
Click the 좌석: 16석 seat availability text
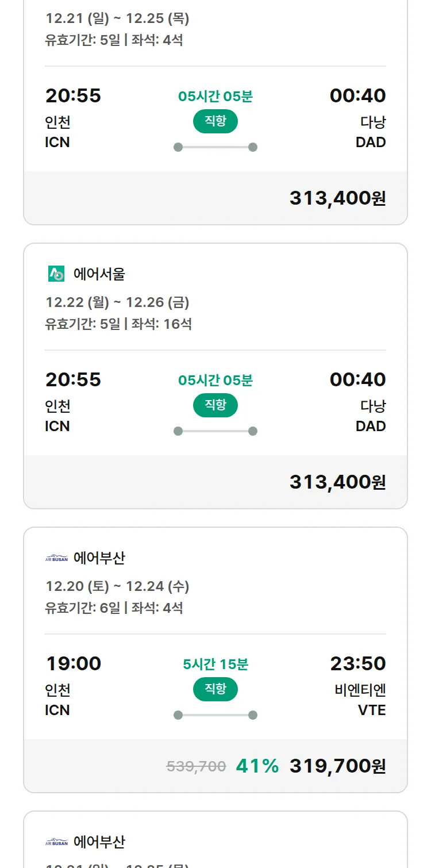[161, 324]
